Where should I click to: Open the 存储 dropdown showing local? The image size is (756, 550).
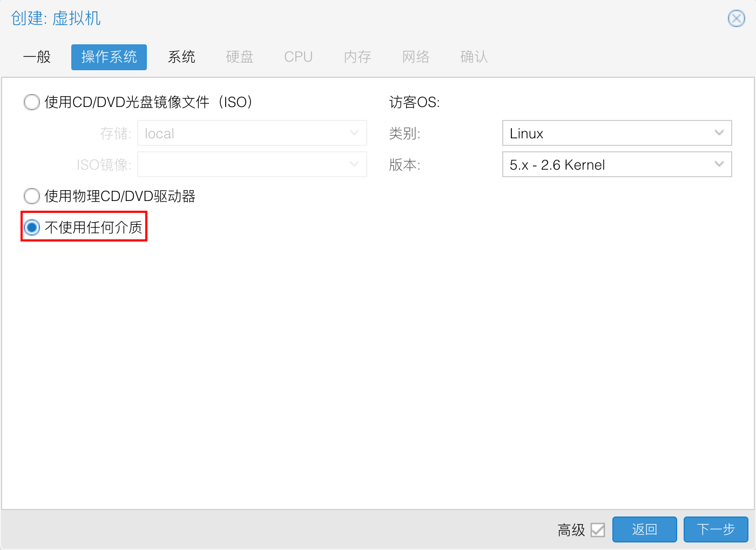coord(354,133)
